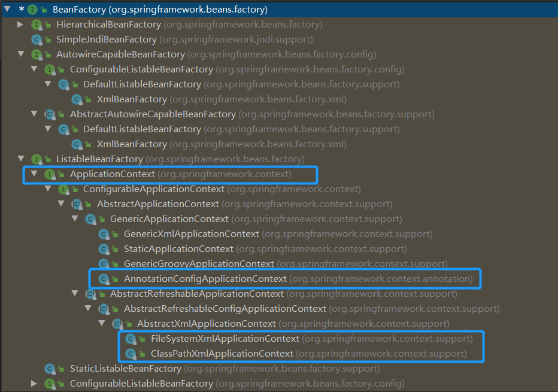Click the AbstractRefreshableConfigApplicationContext class icon
This screenshot has width=558, height=392.
[104, 309]
